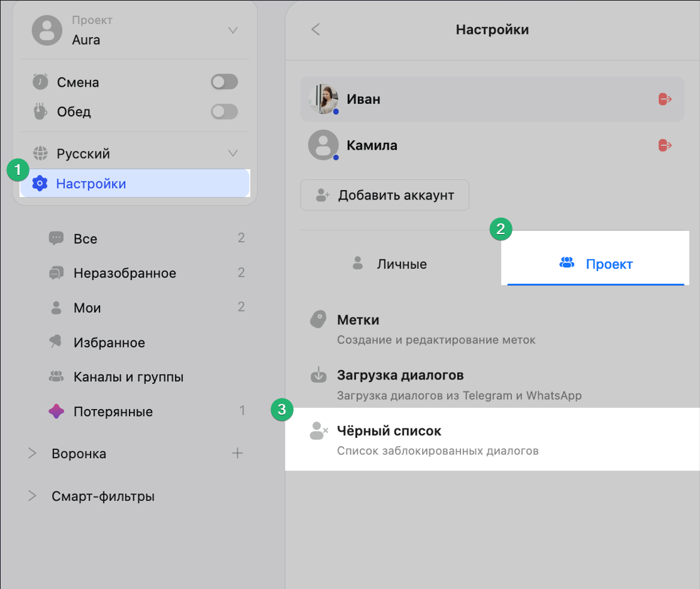The width and height of the screenshot is (700, 589).
Task: Click the Добавить аккаунт button
Action: (x=384, y=195)
